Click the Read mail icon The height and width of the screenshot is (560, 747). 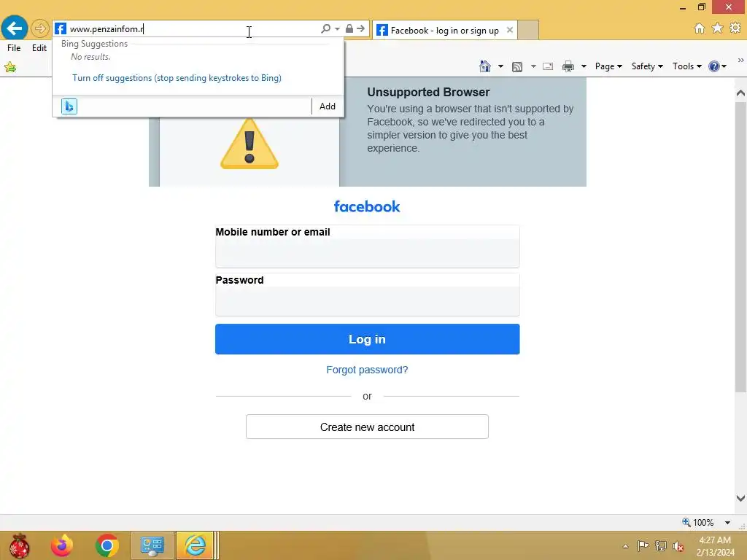click(548, 66)
